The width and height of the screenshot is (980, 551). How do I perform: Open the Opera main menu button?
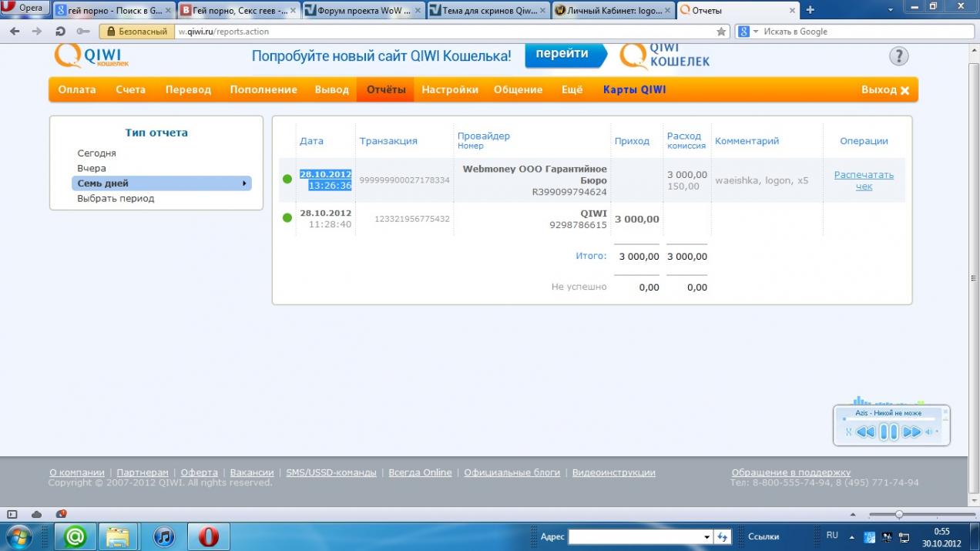(x=25, y=8)
